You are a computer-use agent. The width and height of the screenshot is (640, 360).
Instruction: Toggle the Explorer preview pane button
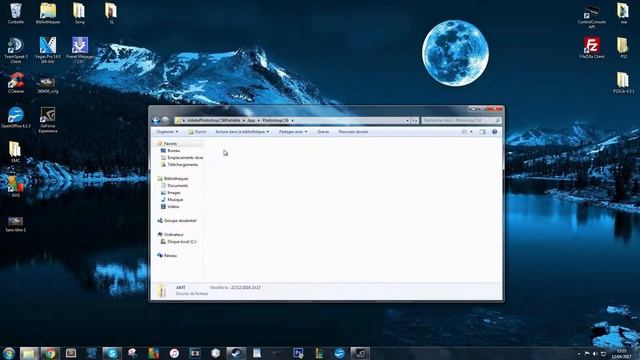coord(482,132)
